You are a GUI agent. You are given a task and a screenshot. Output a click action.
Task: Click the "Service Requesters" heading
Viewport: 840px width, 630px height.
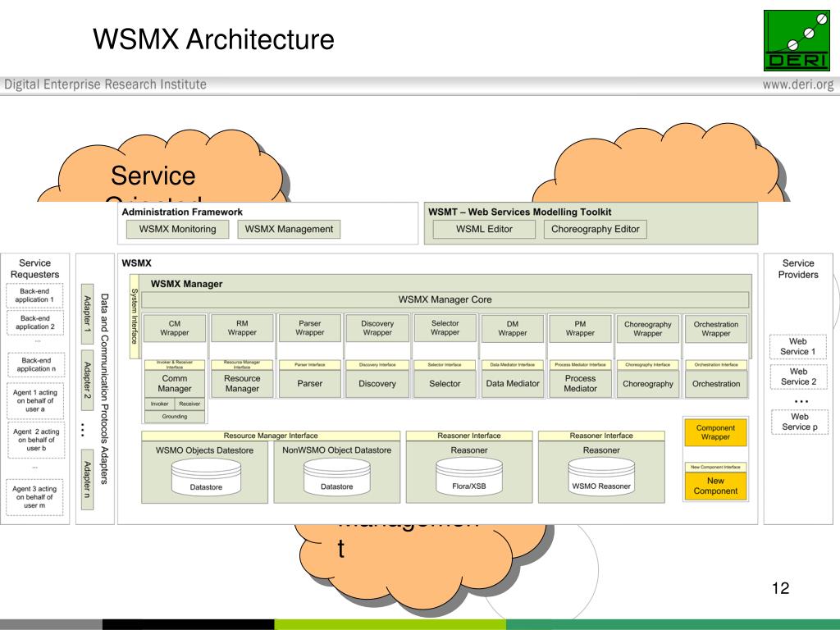(x=34, y=269)
